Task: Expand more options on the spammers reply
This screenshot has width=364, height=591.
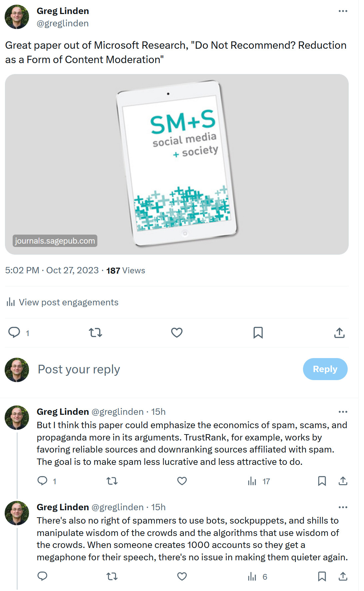Action: 343,507
